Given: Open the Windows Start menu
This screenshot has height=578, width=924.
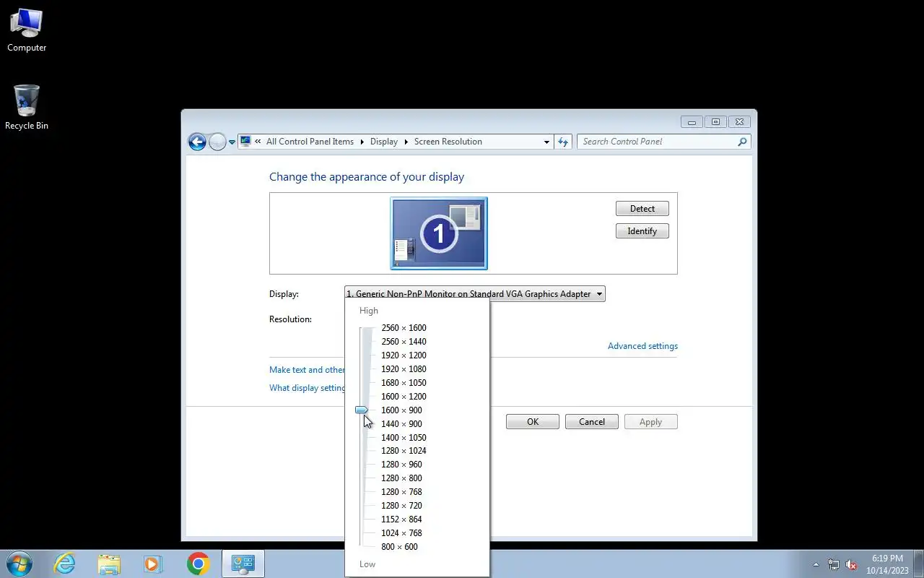Looking at the screenshot, I should click(19, 564).
